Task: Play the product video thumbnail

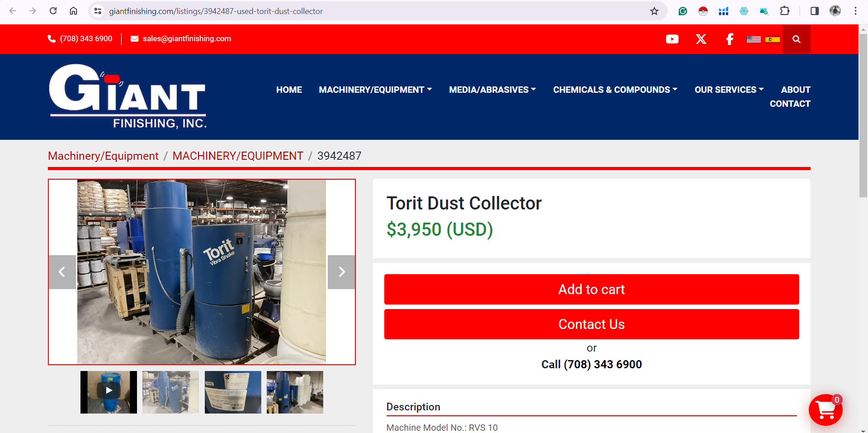Action: click(x=108, y=392)
